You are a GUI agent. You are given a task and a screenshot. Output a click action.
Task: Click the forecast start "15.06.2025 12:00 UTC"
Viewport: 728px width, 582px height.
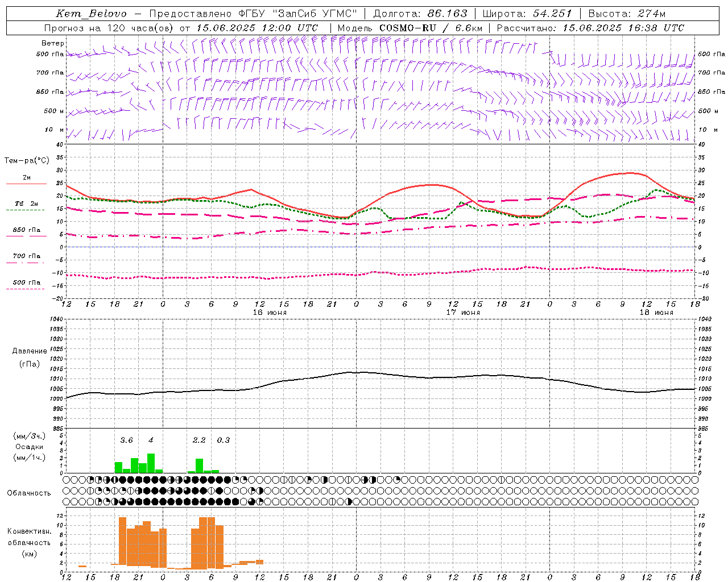257,28
